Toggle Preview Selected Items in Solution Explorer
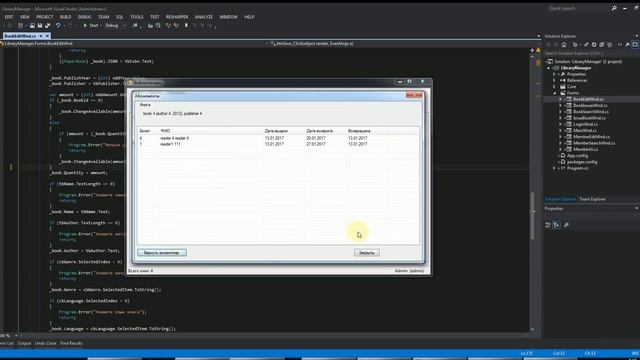 coord(636,44)
